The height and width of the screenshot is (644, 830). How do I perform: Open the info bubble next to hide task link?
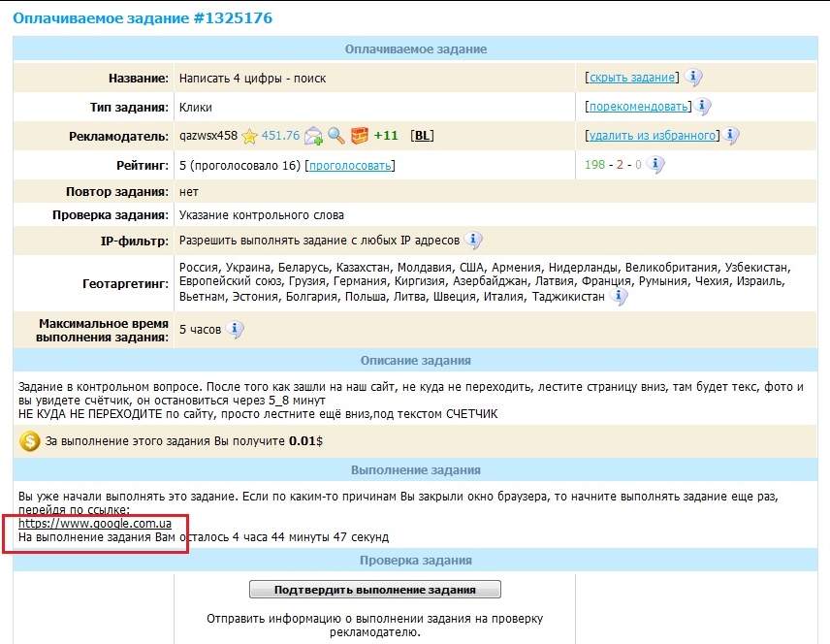point(693,78)
